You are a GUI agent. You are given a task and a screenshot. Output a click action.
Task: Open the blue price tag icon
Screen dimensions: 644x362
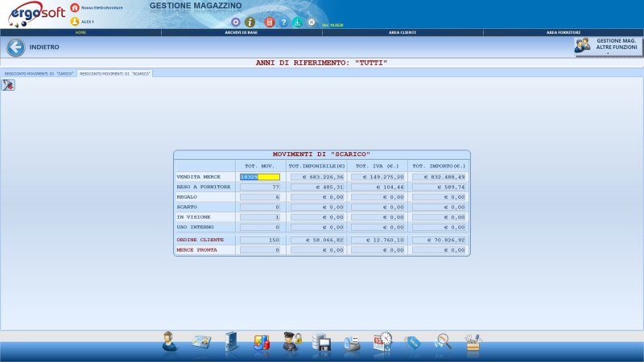point(413,343)
